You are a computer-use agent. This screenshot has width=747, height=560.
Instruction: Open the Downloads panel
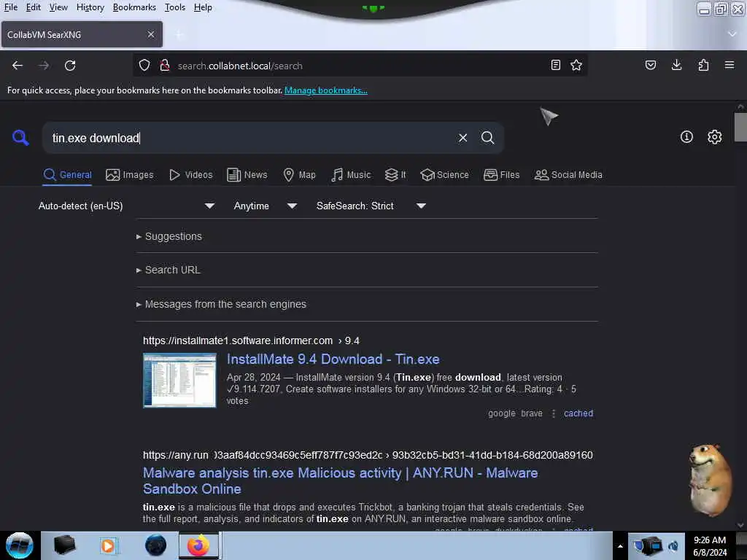pos(676,65)
